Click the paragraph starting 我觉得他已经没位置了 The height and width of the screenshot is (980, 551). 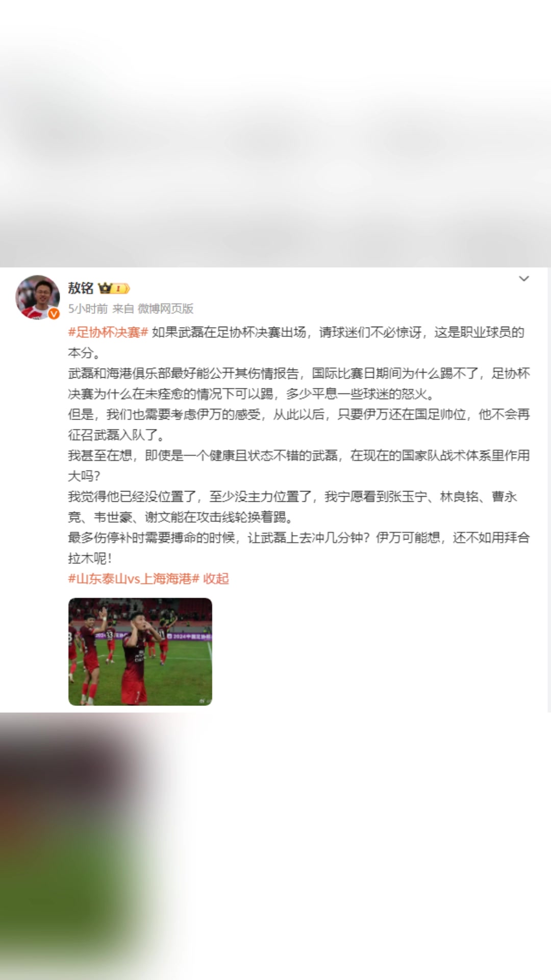point(293,507)
